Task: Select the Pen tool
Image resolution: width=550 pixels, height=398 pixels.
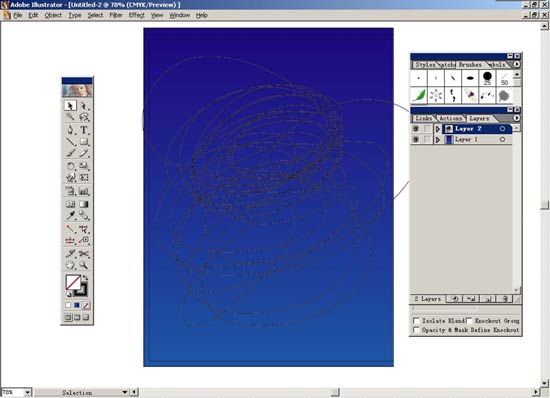Action: (x=71, y=130)
